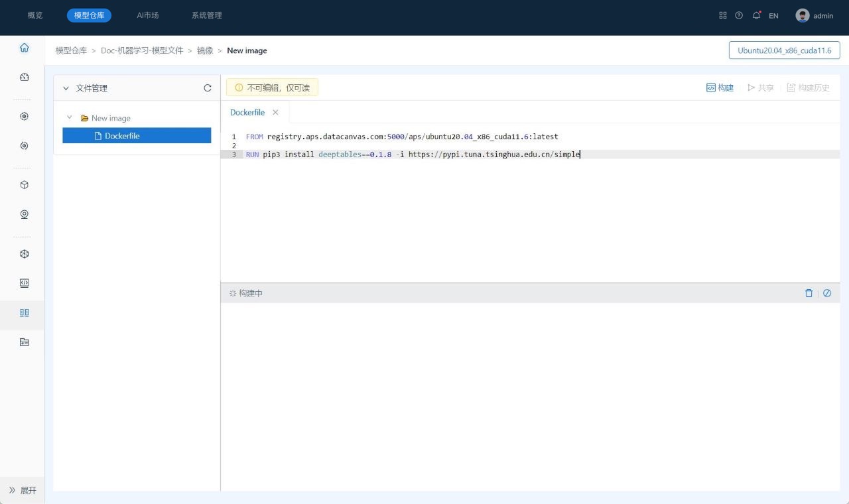Click the trash icon in build log panel
This screenshot has width=849, height=504.
tap(809, 293)
